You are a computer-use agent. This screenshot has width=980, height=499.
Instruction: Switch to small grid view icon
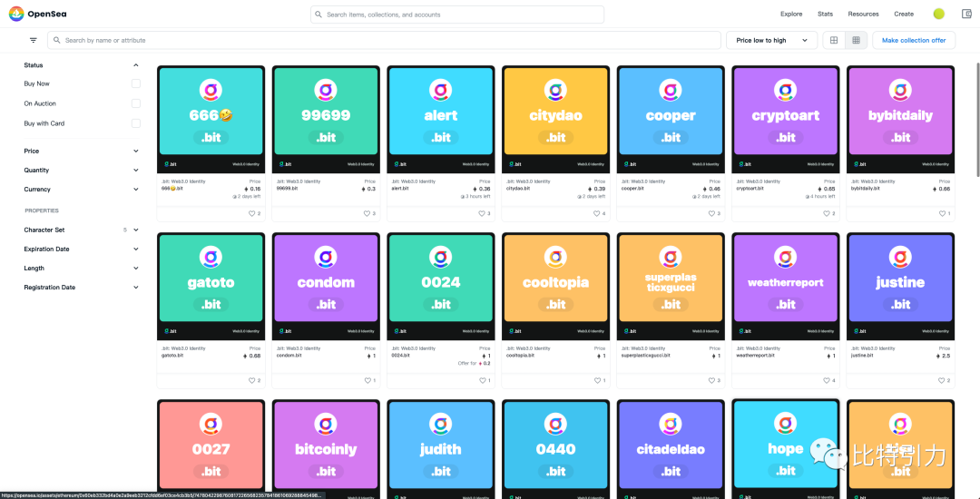tap(856, 40)
